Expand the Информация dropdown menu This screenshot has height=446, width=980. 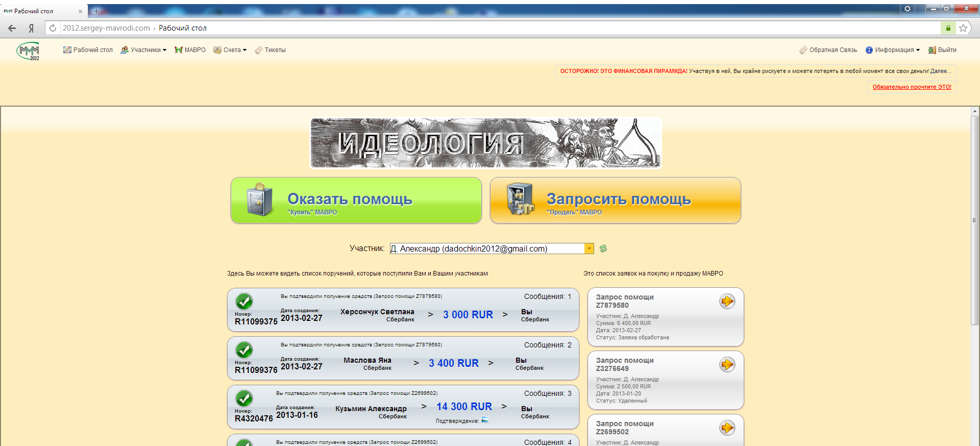coord(893,50)
